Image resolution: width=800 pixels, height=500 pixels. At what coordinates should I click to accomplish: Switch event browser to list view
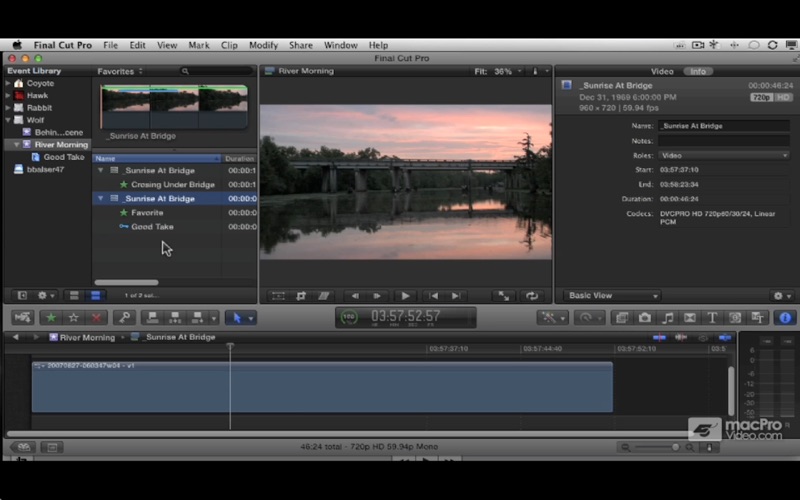tap(95, 295)
